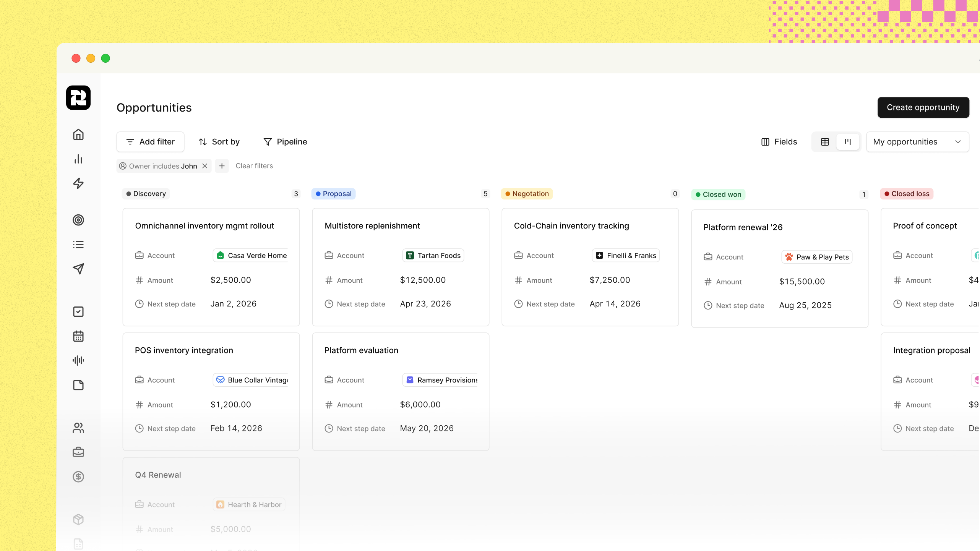Open the Home icon in sidebar
This screenshot has height=551, width=980.
tap(78, 135)
